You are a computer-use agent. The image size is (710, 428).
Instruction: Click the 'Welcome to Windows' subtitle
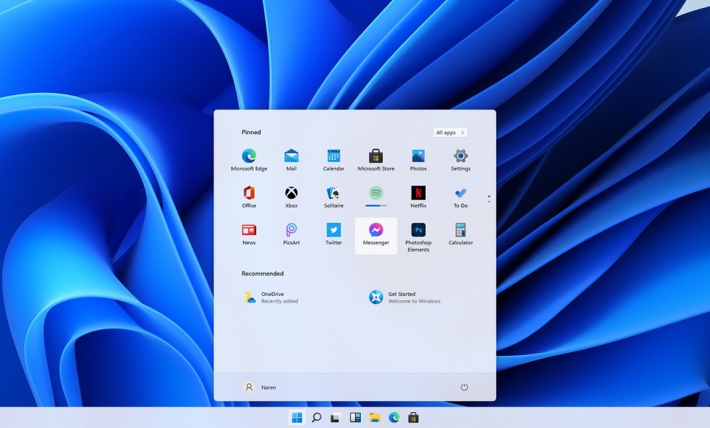click(414, 301)
